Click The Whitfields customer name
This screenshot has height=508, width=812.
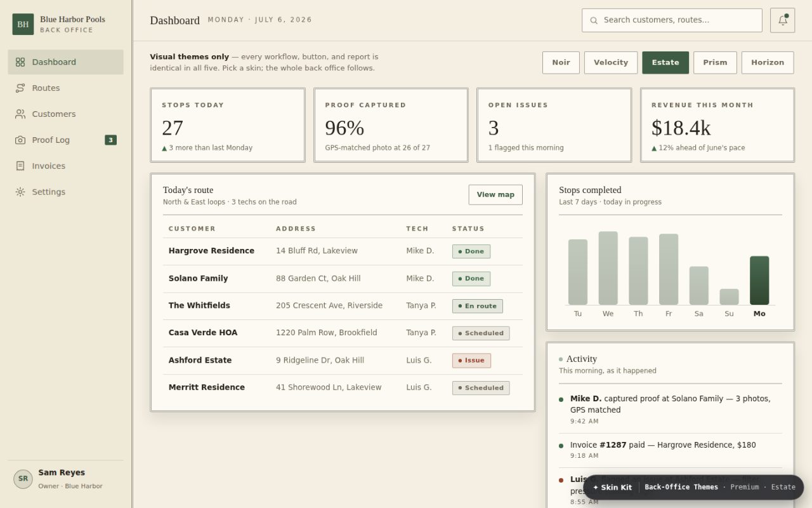point(199,305)
